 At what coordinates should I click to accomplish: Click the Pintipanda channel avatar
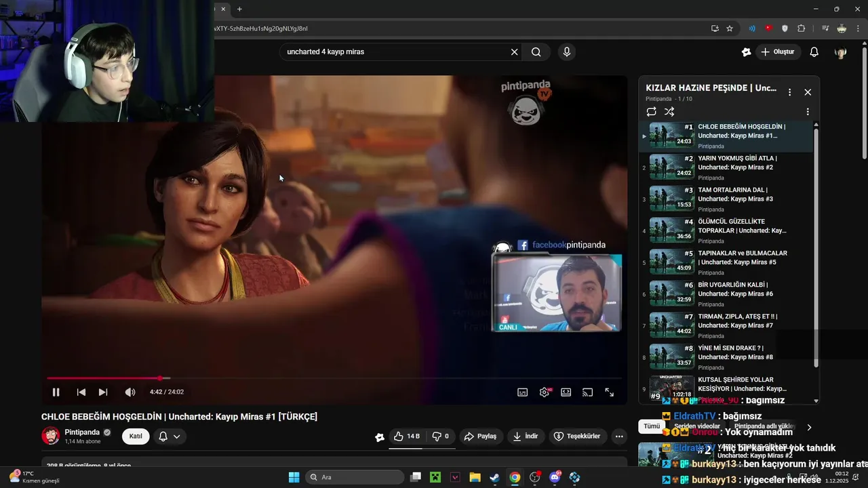tap(51, 436)
